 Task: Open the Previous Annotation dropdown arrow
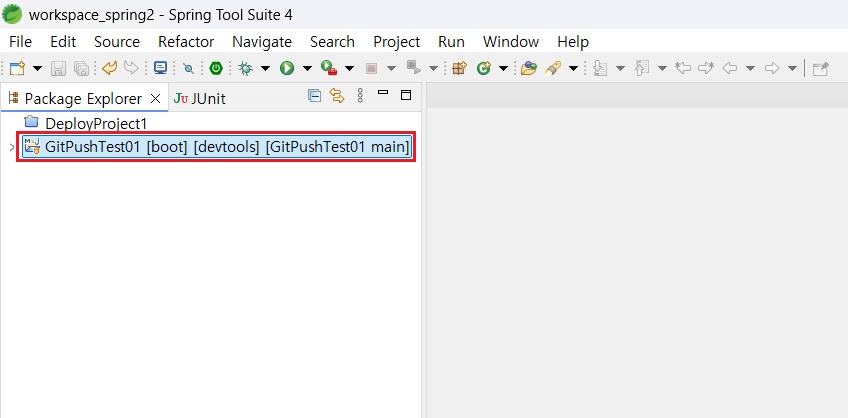click(x=662, y=68)
